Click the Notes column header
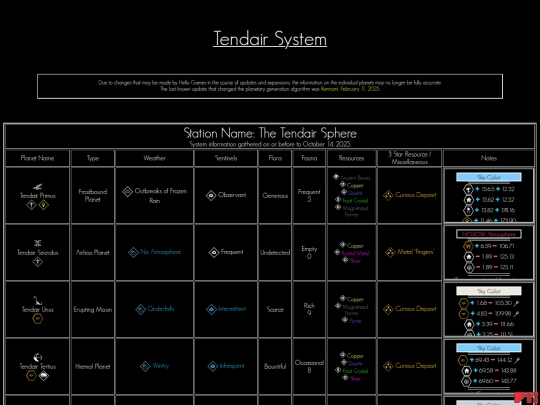 [x=489, y=158]
